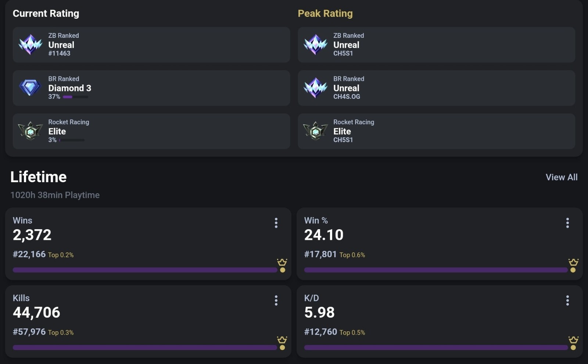Click the Wins value 2,372
588x364 pixels.
[32, 235]
